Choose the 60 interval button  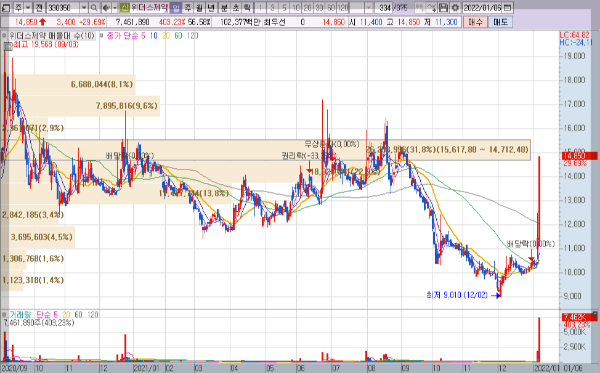pos(331,7)
